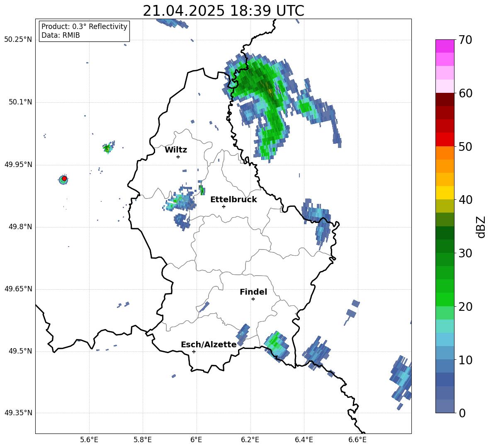Click the 49.5°N latitude label
Viewport: 491px width, 448px height.
tap(20, 351)
